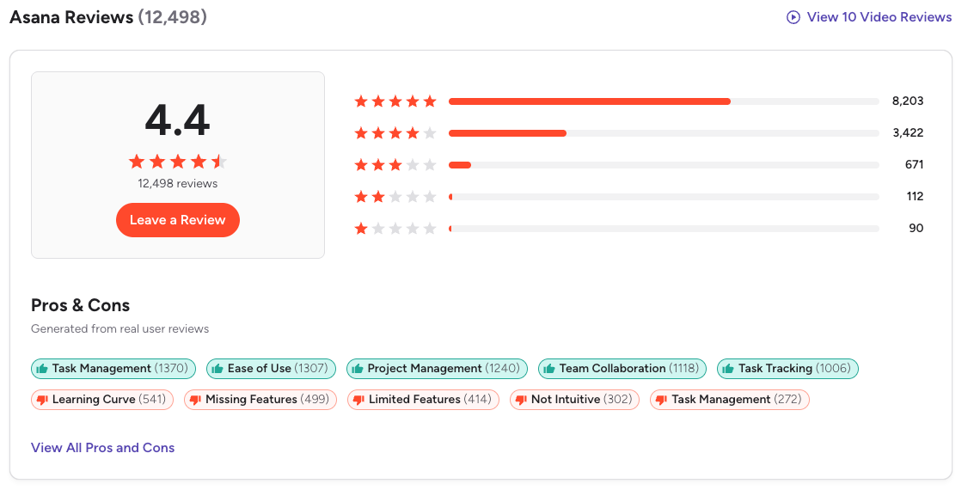
Task: Select the Task Tracking pro tag
Action: tap(788, 369)
